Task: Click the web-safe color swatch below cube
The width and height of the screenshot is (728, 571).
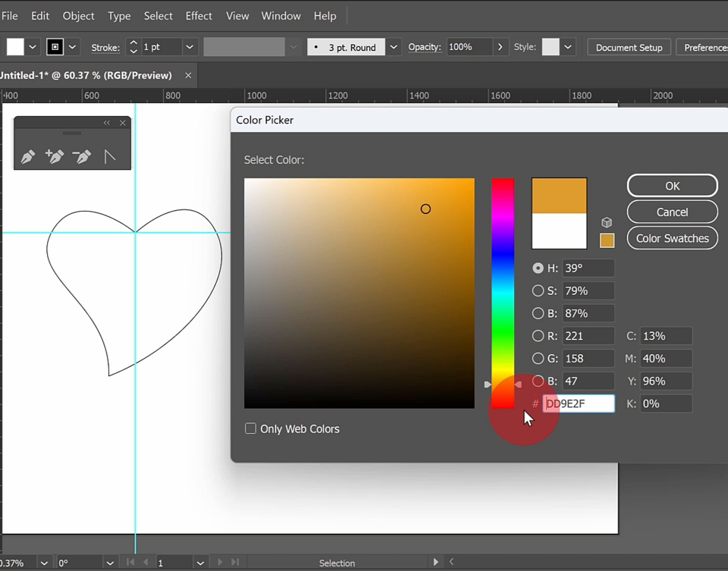Action: click(x=607, y=240)
